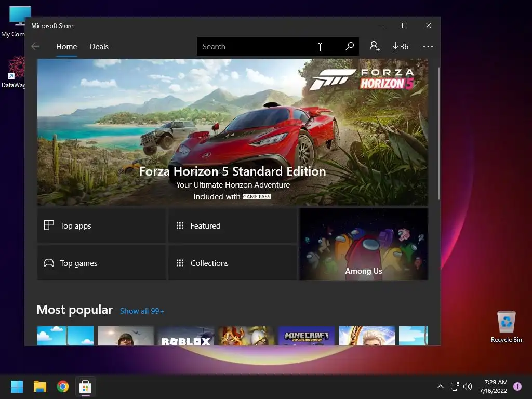Viewport: 532px width, 399px height.
Task: Click the volume speaker tray icon
Action: 468,387
